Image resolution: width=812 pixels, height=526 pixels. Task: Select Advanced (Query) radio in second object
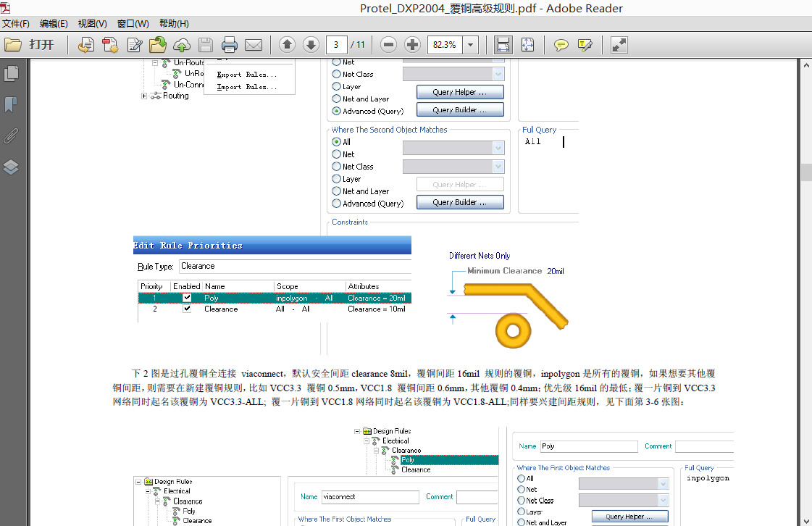[337, 204]
